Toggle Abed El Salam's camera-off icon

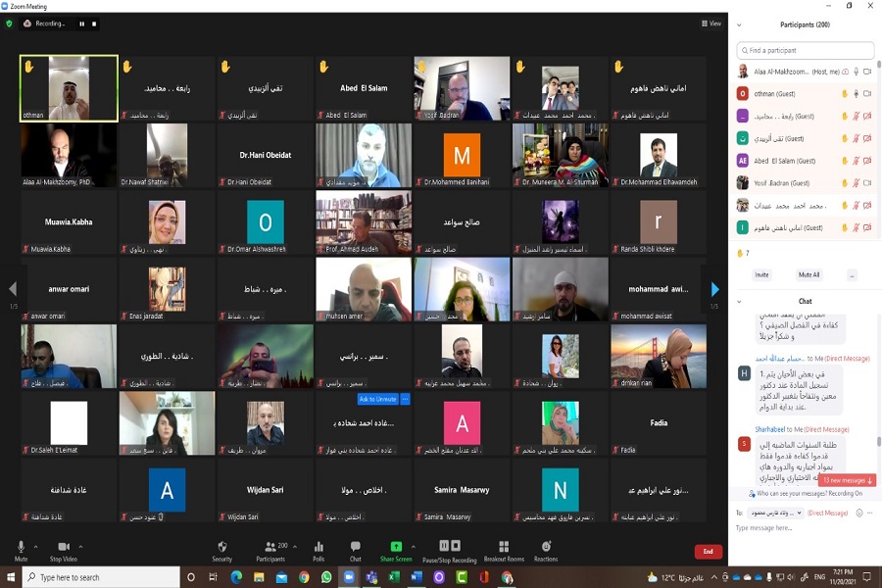click(867, 161)
